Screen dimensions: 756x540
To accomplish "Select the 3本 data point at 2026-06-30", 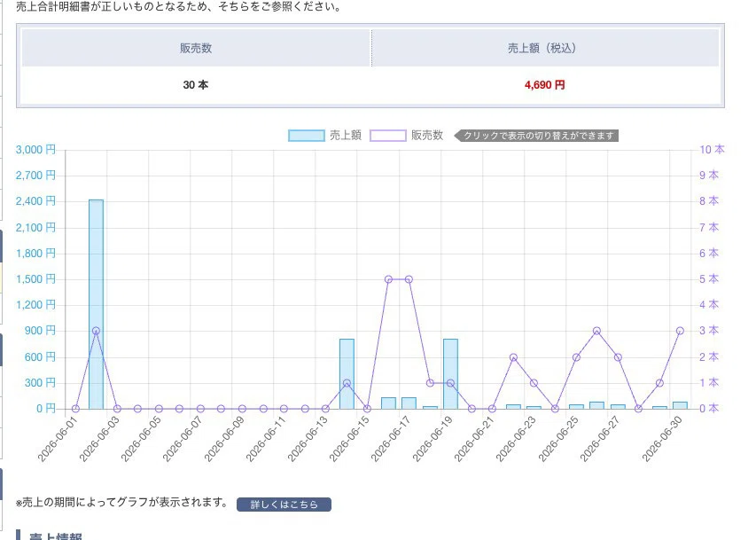I will click(680, 331).
